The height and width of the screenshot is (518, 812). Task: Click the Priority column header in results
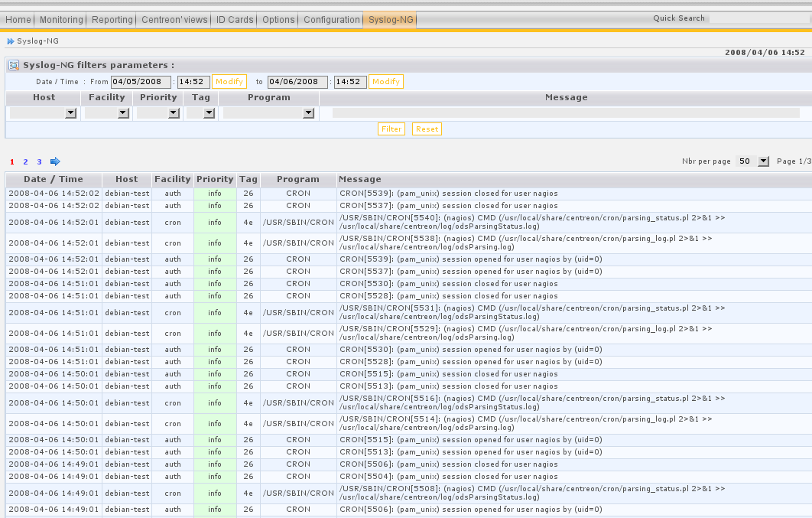215,179
